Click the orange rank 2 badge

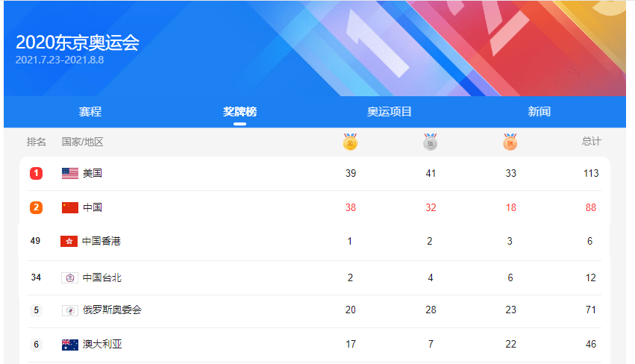(x=36, y=207)
